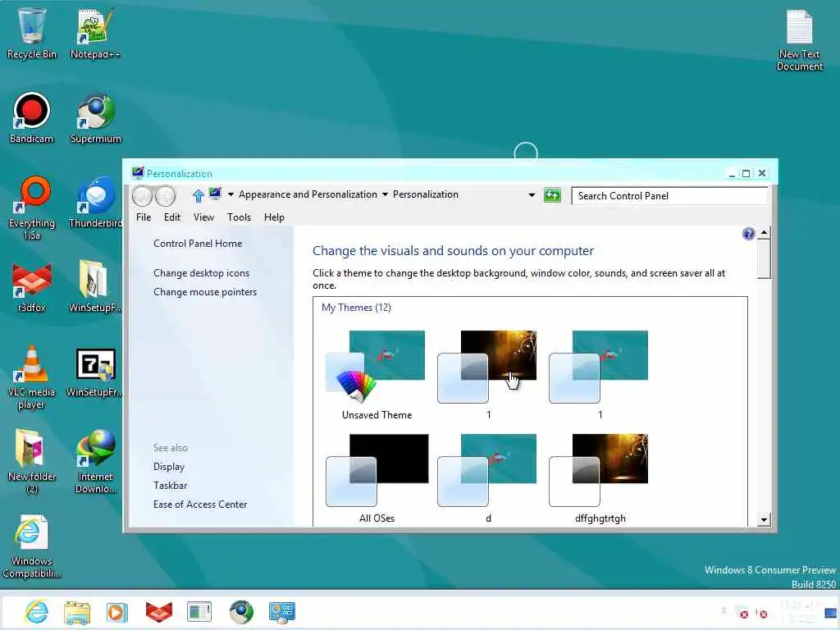The width and height of the screenshot is (840, 630).
Task: Select the Bandicam desktop icon
Action: click(31, 118)
